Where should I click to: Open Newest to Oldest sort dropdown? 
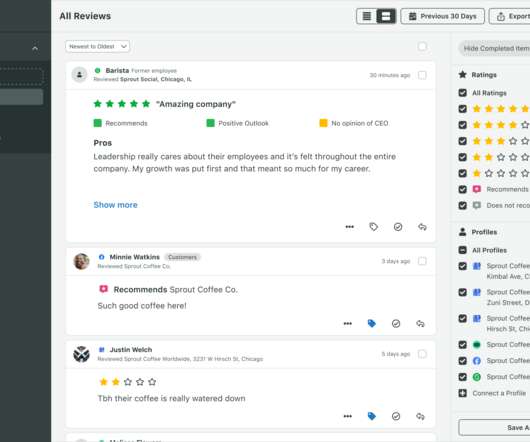click(x=97, y=46)
